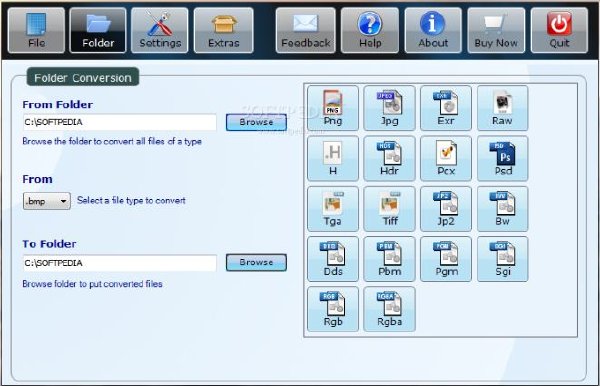Switch to the File tab
The image size is (600, 386).
36,30
